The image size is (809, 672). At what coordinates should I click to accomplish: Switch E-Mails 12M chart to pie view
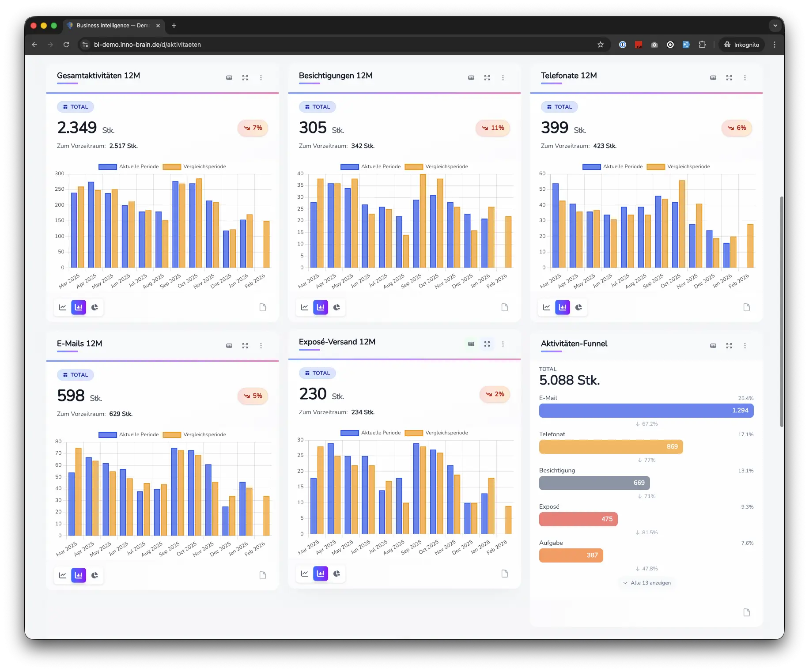(x=95, y=575)
